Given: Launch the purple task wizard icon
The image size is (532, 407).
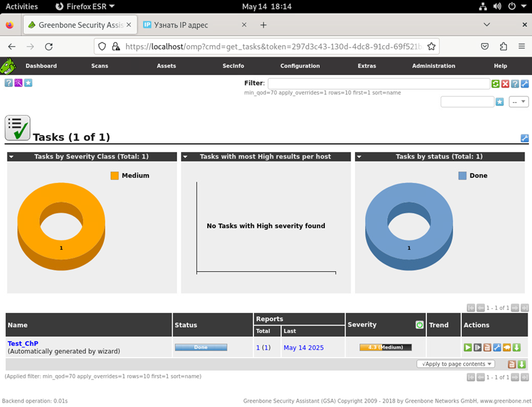Looking at the screenshot, I should pos(18,83).
